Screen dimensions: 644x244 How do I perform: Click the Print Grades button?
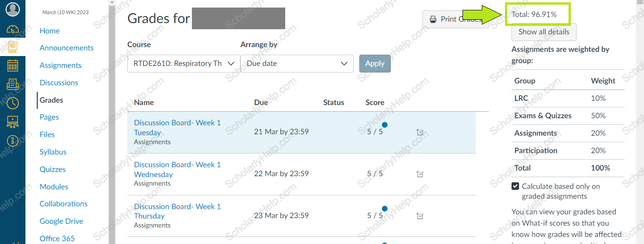coord(455,19)
